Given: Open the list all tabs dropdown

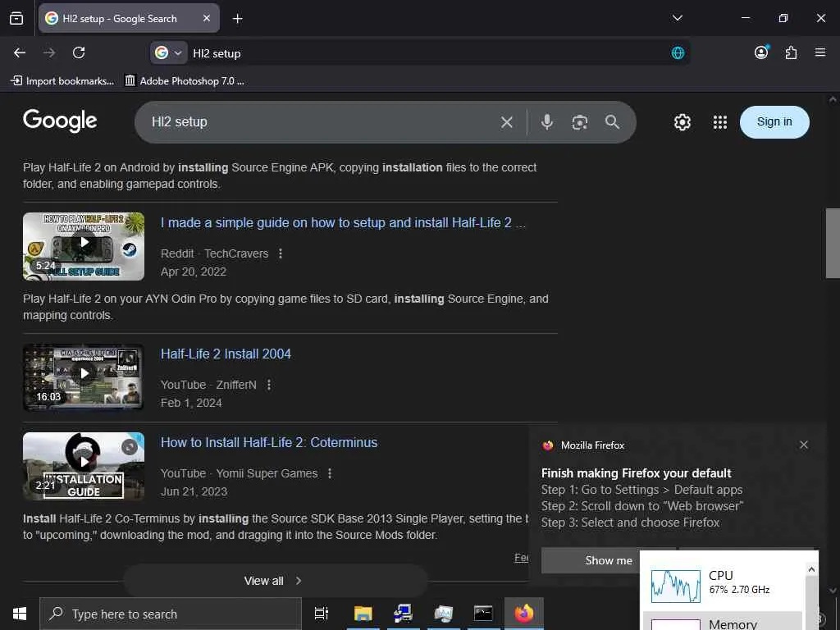Looking at the screenshot, I should (677, 18).
